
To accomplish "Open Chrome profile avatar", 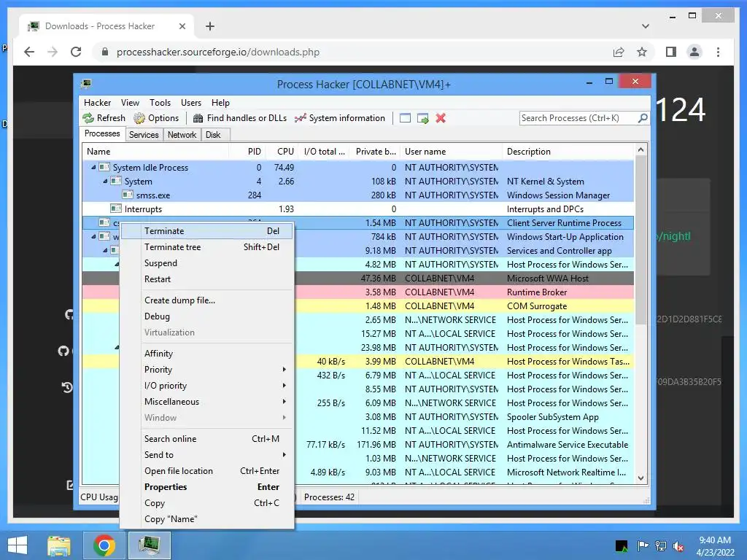I will point(694,52).
